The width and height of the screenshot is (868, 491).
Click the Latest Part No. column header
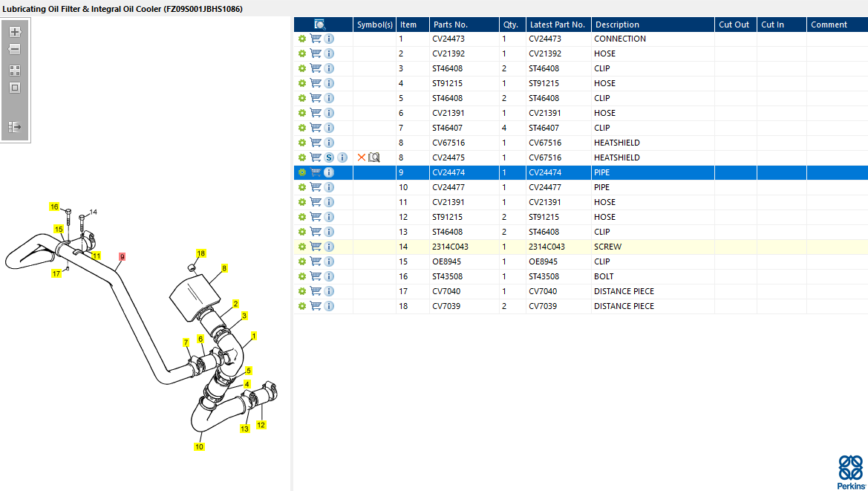coord(558,25)
